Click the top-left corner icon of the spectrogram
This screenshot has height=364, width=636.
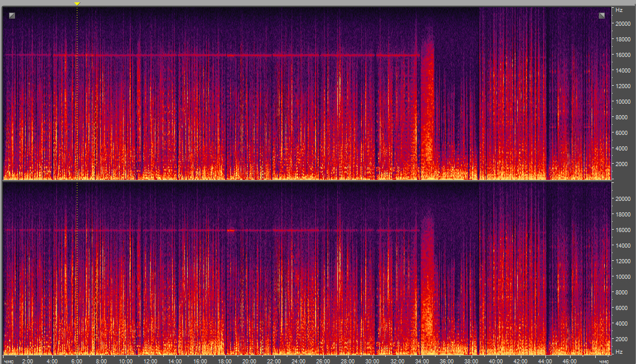[x=13, y=16]
